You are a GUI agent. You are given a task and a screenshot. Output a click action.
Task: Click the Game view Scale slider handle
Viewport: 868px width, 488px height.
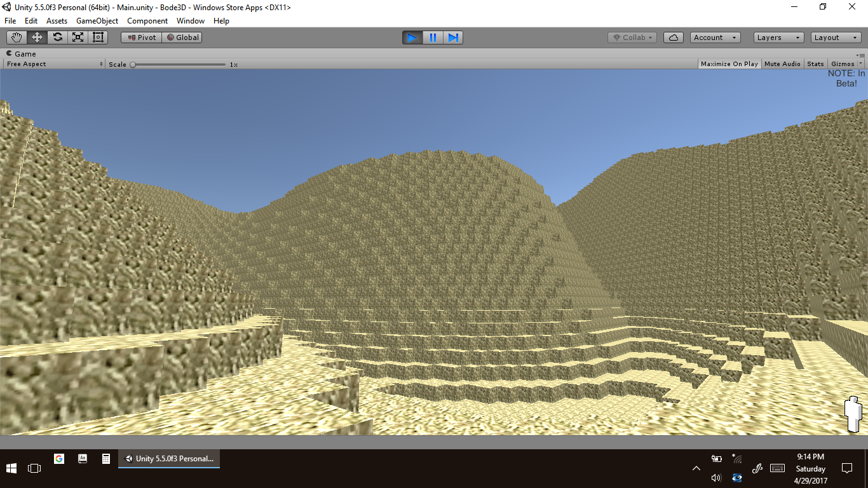click(133, 64)
